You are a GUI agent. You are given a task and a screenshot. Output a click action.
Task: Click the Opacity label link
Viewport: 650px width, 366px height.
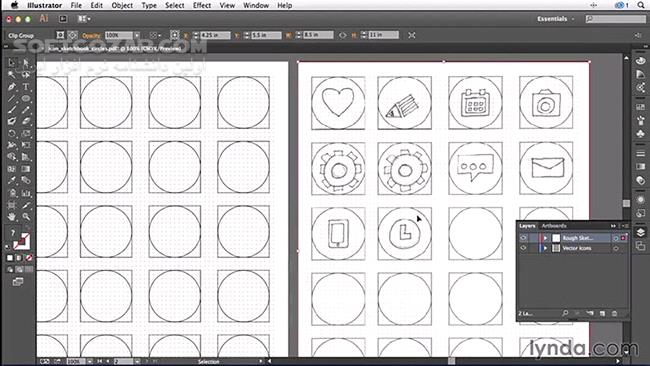tap(91, 36)
